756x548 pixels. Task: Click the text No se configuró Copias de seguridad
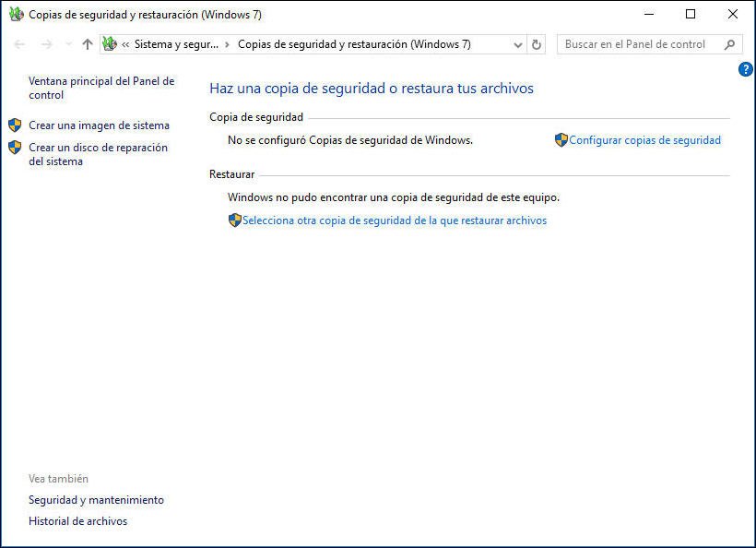pos(350,140)
